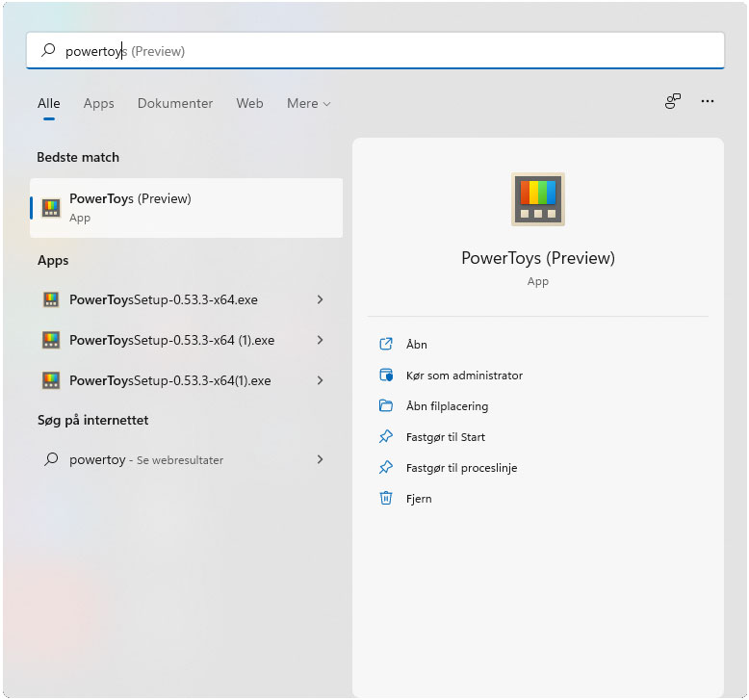The image size is (749, 700).
Task: Choose Kør som administrator
Action: coord(464,376)
